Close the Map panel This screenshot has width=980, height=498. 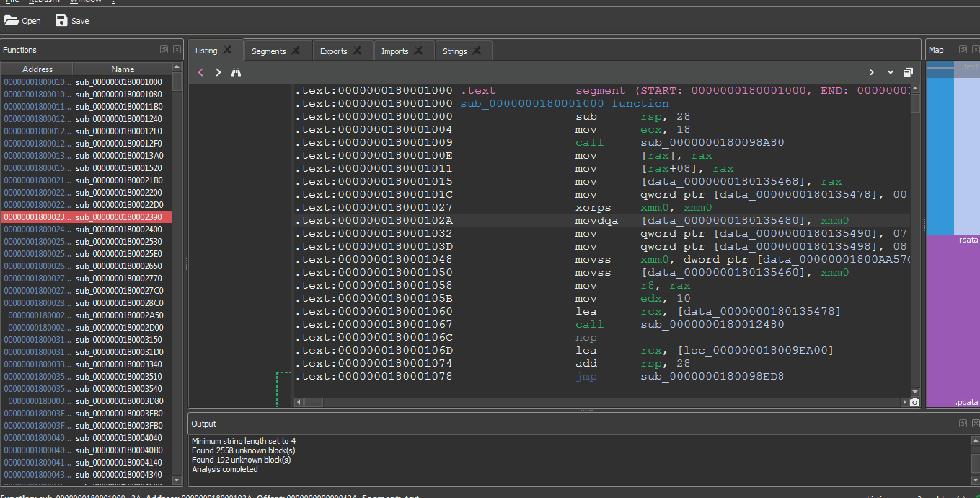click(974, 50)
